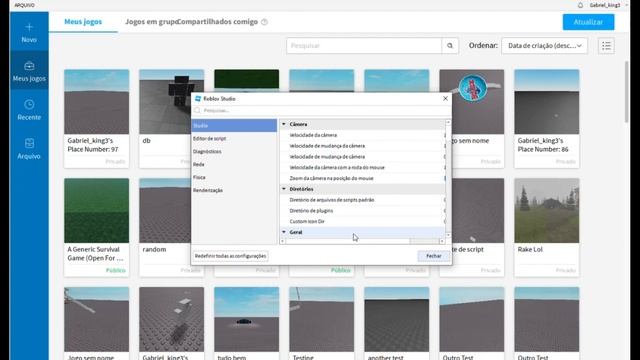Select Velocidade da câmera com a roda do mouse

(362, 167)
